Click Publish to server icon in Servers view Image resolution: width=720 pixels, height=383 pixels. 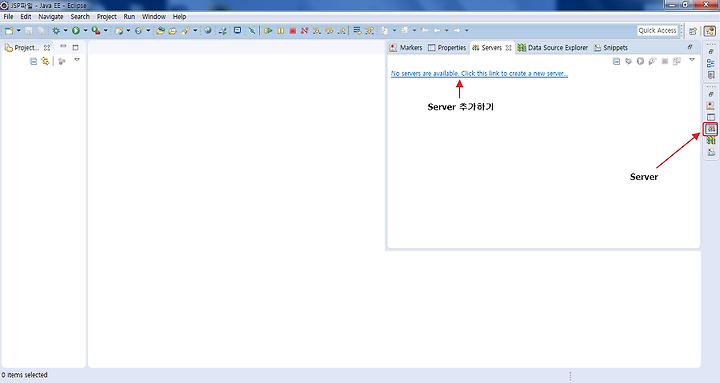click(x=677, y=61)
